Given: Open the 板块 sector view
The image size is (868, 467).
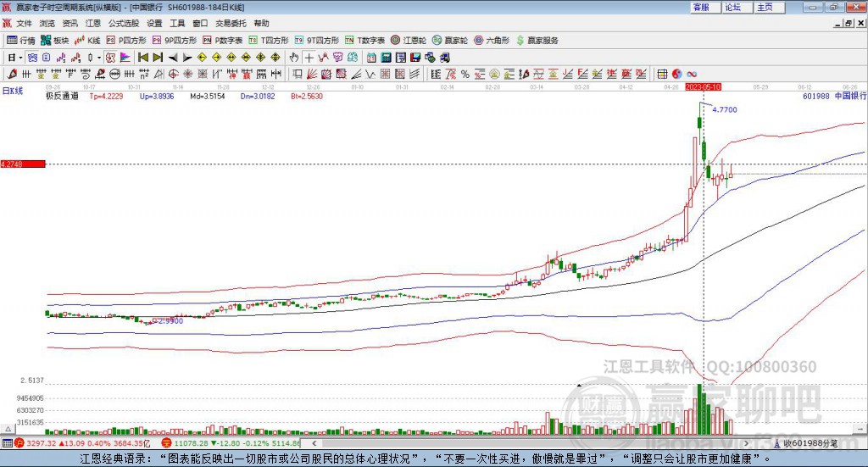Looking at the screenshot, I should click(54, 41).
